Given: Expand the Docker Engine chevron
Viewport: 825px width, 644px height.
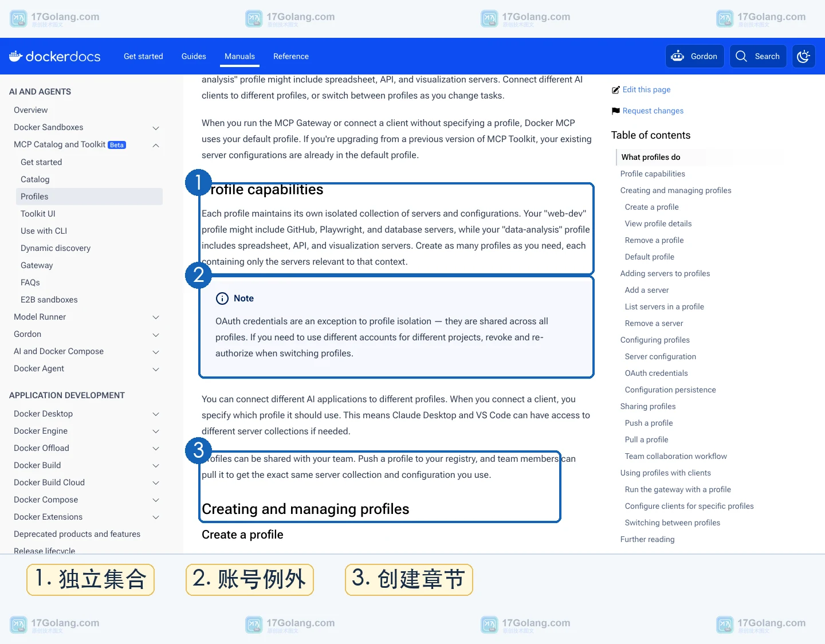Looking at the screenshot, I should (156, 431).
